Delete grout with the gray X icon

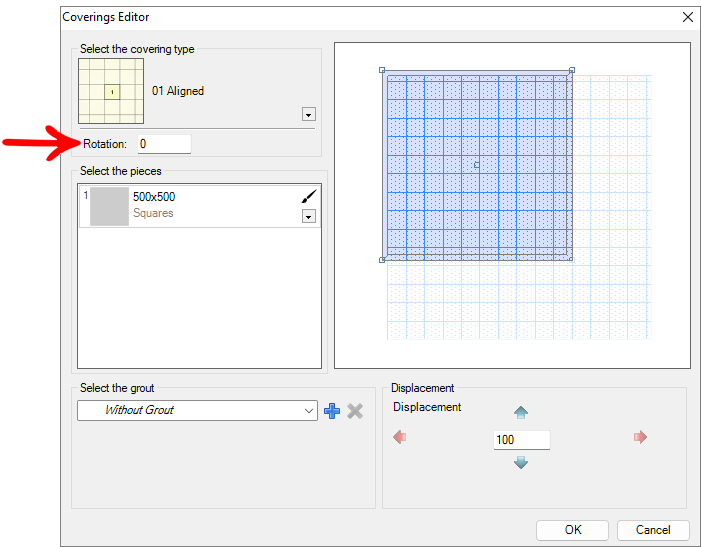pyautogui.click(x=355, y=411)
